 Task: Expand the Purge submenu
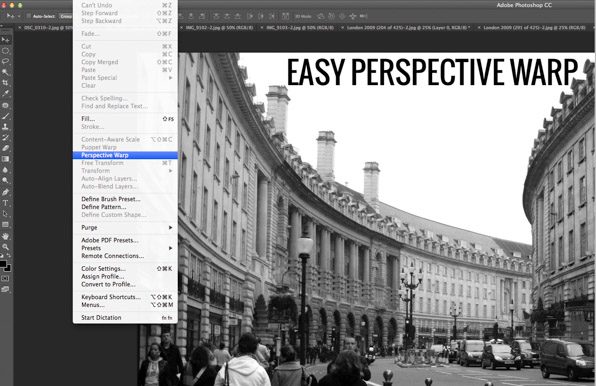click(125, 228)
